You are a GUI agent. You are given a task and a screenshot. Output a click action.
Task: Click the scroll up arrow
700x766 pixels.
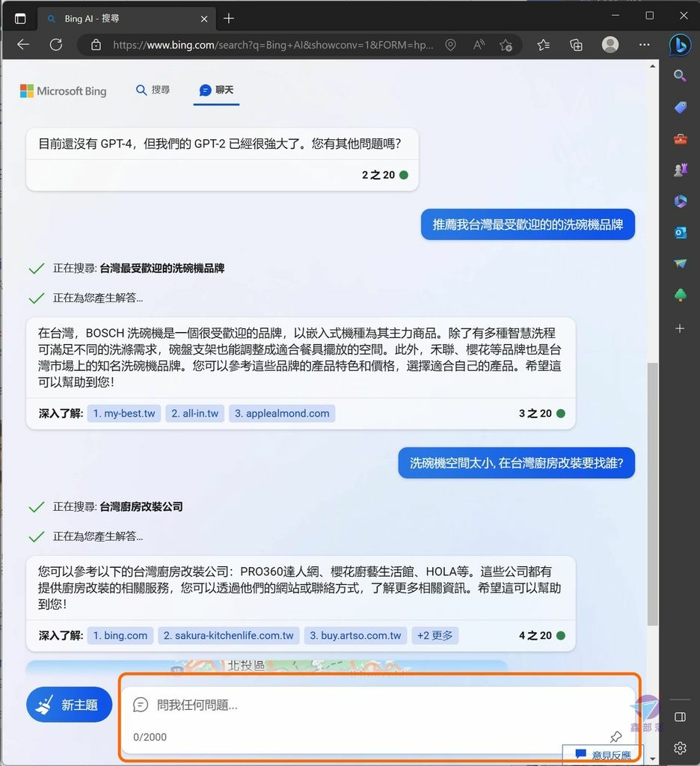pyautogui.click(x=653, y=66)
